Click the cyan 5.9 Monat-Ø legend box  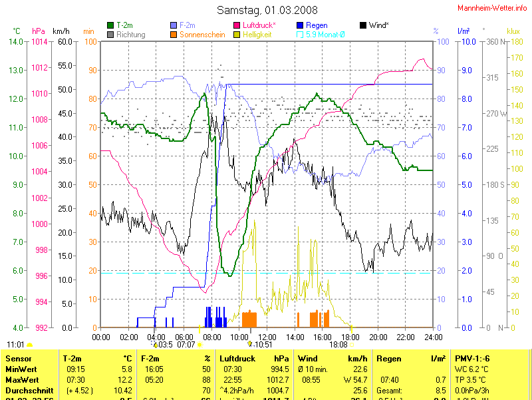click(300, 35)
